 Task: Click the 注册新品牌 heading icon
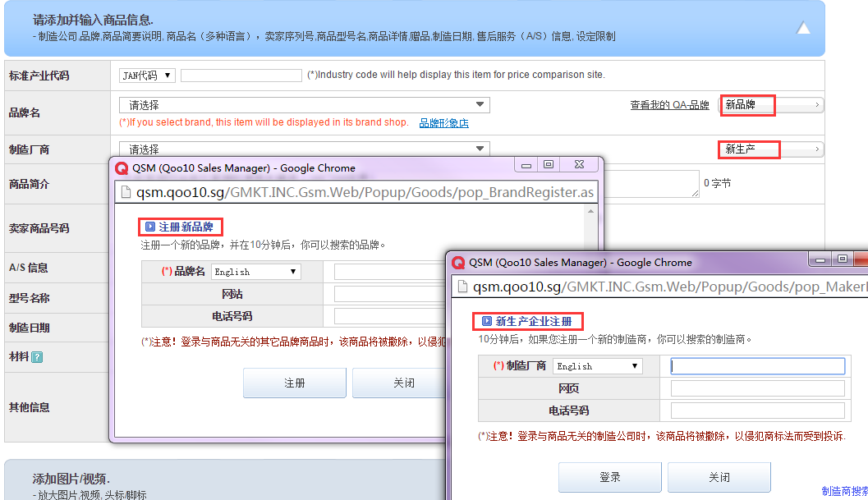click(150, 227)
